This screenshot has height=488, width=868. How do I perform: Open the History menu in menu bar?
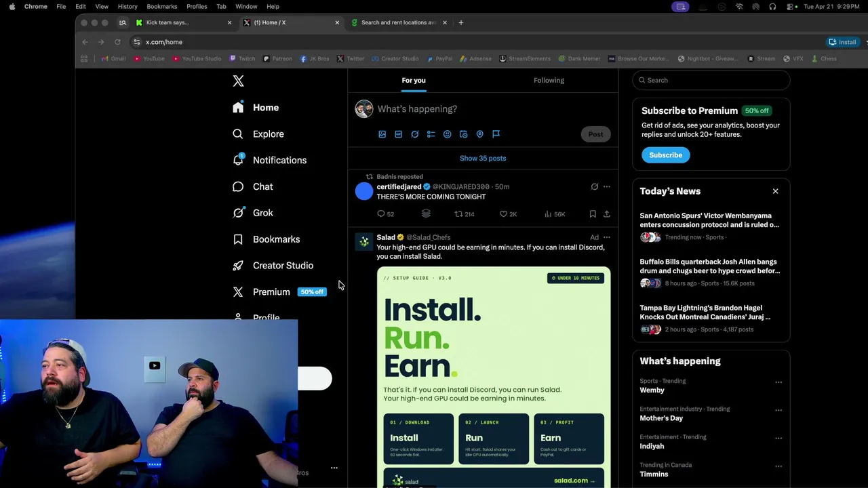(127, 6)
